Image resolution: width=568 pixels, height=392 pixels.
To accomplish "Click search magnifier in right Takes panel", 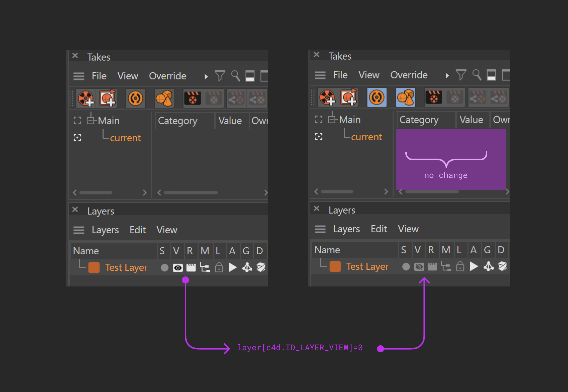I will [477, 75].
